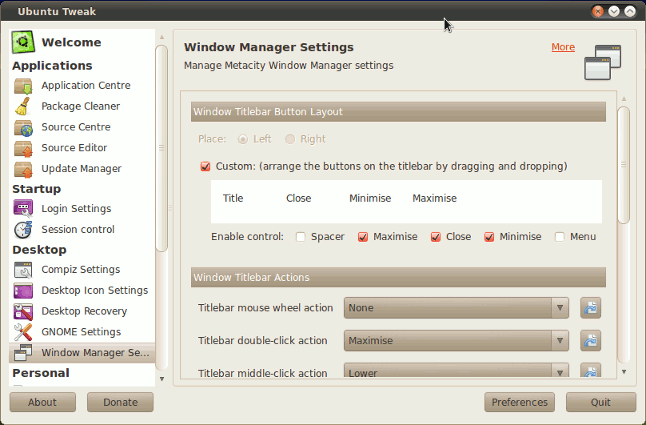Open Titlebar double-click action dropdown
The image size is (646, 425).
[456, 341]
